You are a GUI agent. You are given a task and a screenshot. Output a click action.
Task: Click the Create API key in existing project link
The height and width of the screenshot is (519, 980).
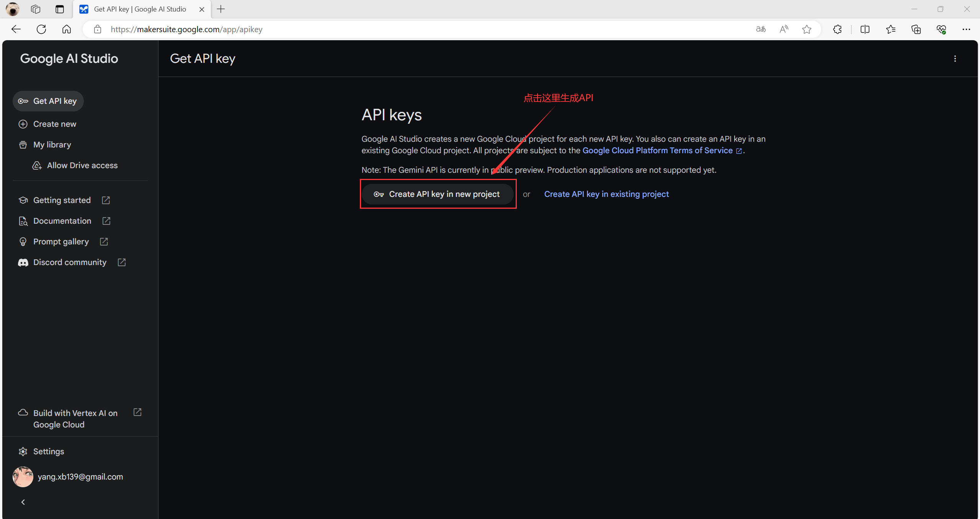pyautogui.click(x=606, y=194)
